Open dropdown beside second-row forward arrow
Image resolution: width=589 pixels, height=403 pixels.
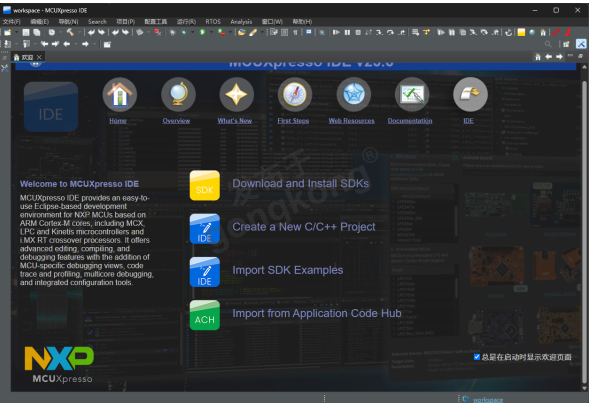click(94, 44)
